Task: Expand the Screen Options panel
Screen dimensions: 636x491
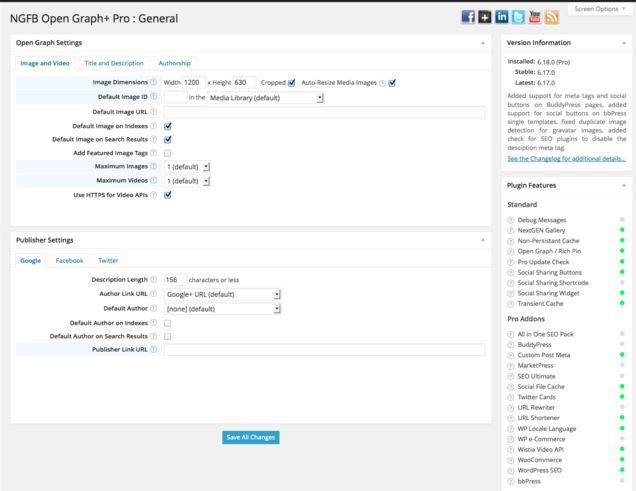Action: click(599, 9)
